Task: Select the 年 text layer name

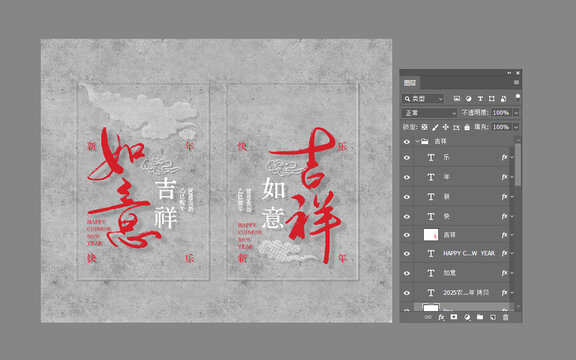Action: point(446,177)
